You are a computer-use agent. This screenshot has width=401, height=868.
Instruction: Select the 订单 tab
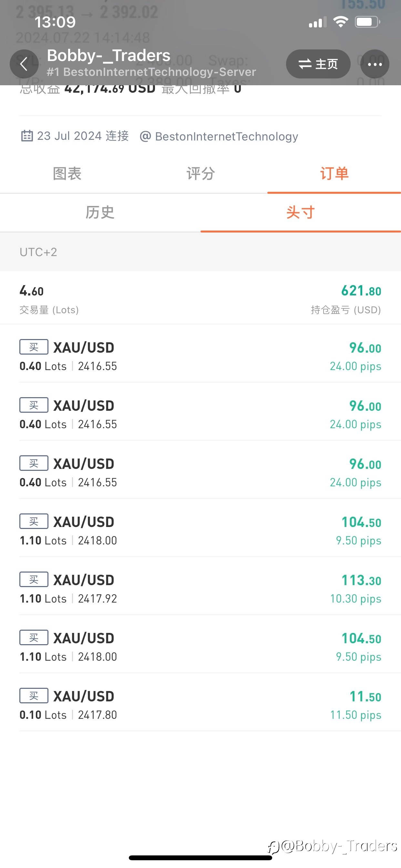click(334, 174)
